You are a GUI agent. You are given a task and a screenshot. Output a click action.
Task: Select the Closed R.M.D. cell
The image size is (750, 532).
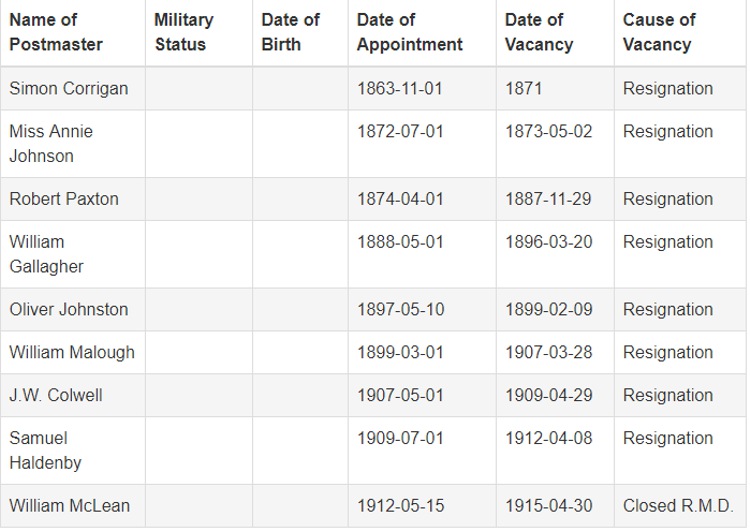678,506
